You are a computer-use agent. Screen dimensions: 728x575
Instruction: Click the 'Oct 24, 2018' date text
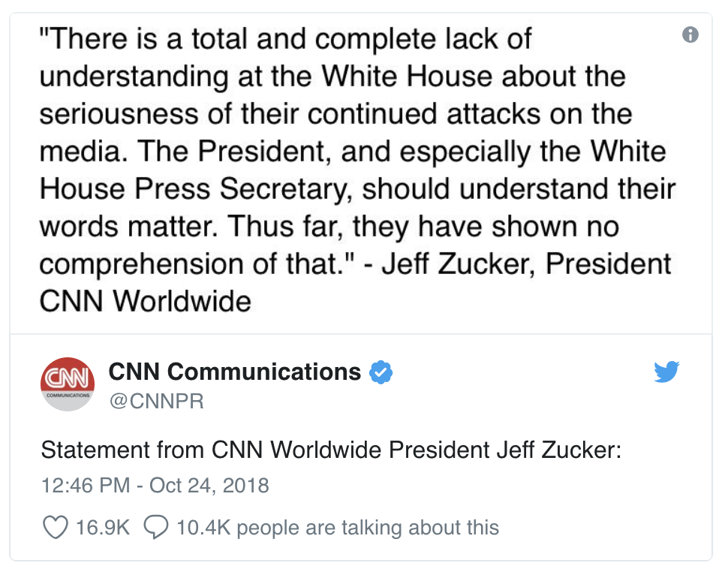(209, 486)
